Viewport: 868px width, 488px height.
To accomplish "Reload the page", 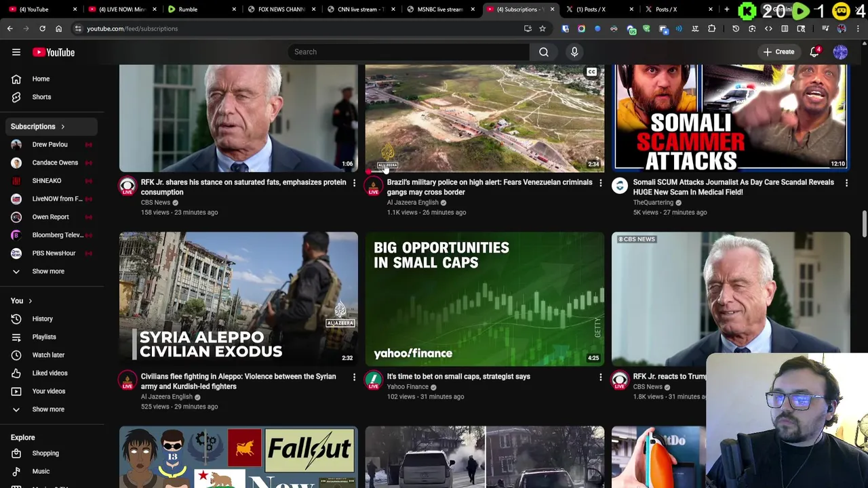I will coord(42,28).
